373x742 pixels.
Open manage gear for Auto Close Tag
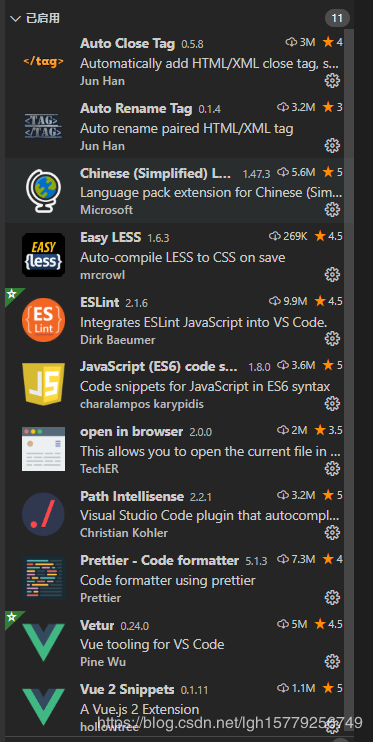pyautogui.click(x=332, y=81)
